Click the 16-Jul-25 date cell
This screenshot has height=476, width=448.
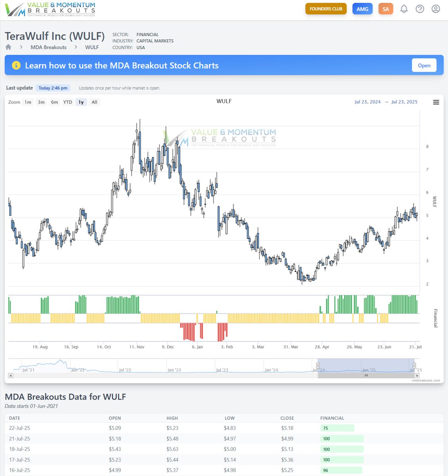coord(19,470)
